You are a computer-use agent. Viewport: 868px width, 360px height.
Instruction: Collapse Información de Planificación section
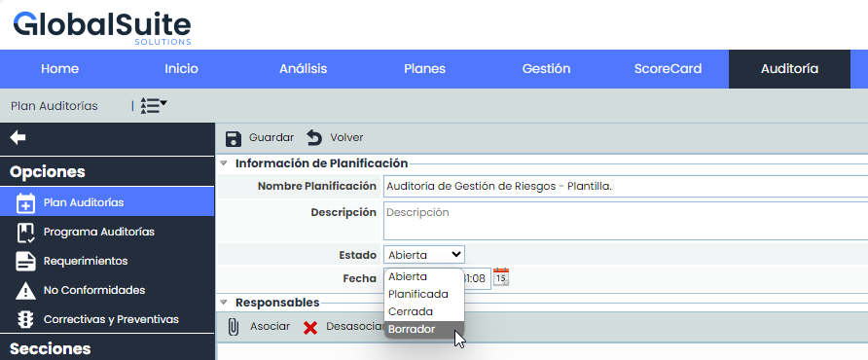point(224,163)
